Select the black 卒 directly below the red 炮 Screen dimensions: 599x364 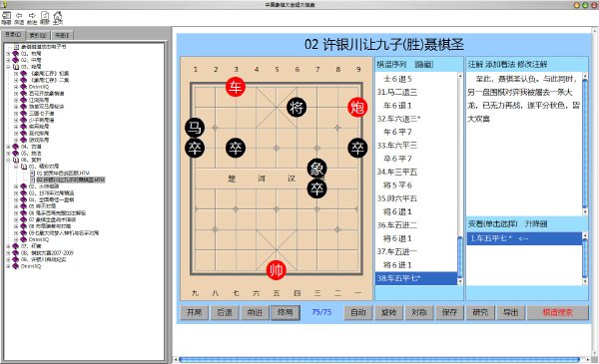[357, 148]
